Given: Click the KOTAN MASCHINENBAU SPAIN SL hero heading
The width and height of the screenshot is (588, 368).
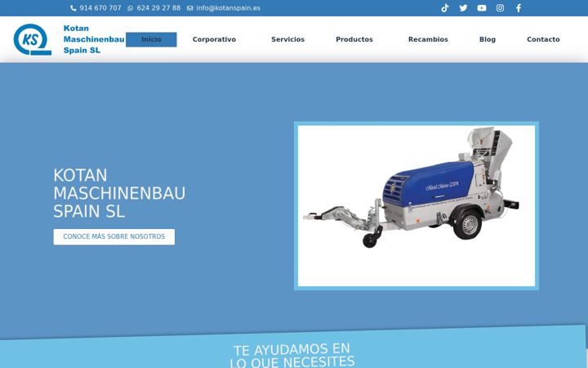Looking at the screenshot, I should click(119, 193).
